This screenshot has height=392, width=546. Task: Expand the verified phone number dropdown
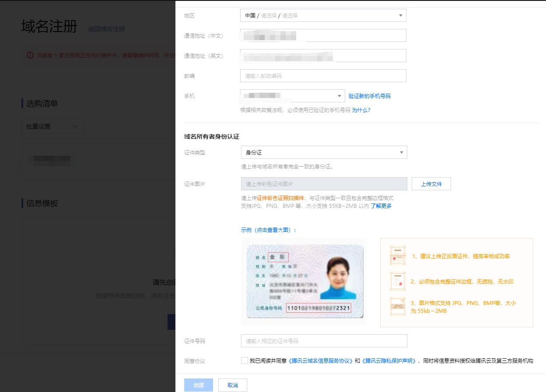(339, 96)
